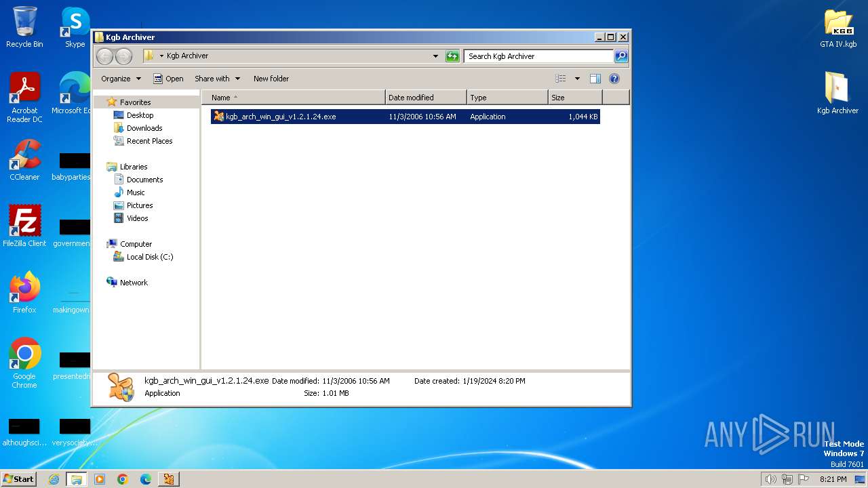868x488 pixels.
Task: Click the green Refresh button beside address bar
Action: coord(452,56)
